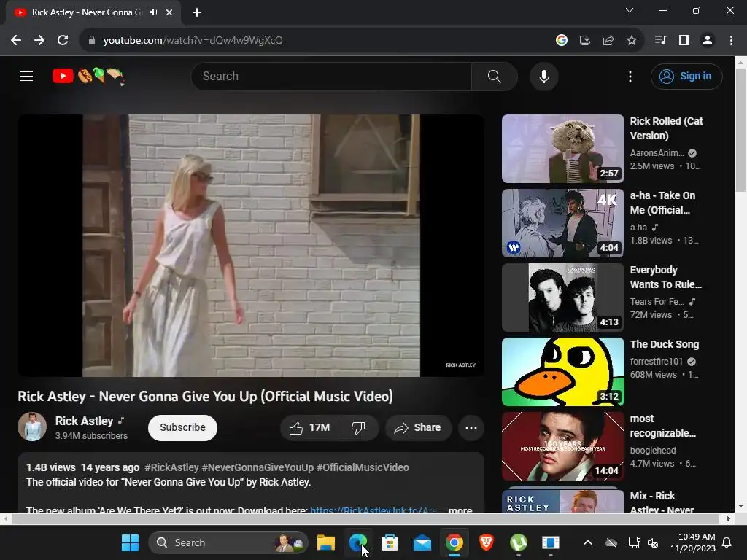Click inside the YouTube search field

click(x=332, y=76)
